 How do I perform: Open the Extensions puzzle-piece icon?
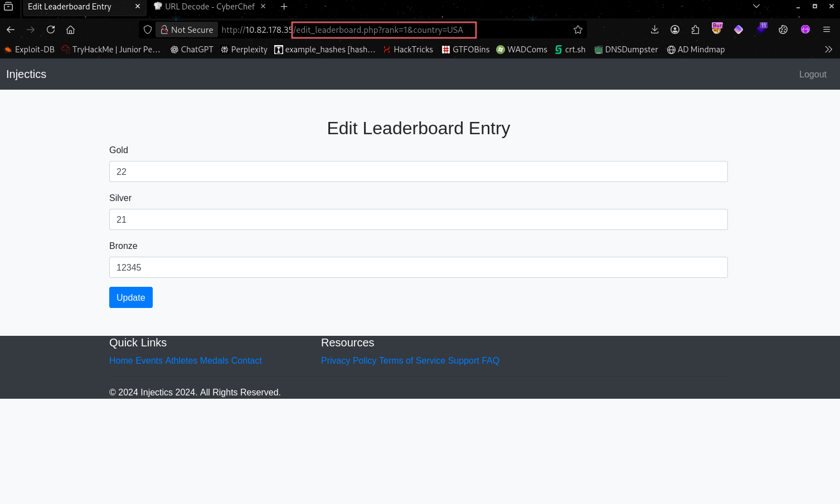pyautogui.click(x=695, y=30)
